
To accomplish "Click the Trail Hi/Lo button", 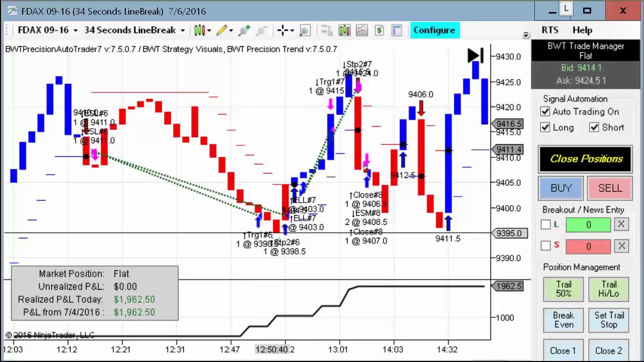I will tap(609, 289).
